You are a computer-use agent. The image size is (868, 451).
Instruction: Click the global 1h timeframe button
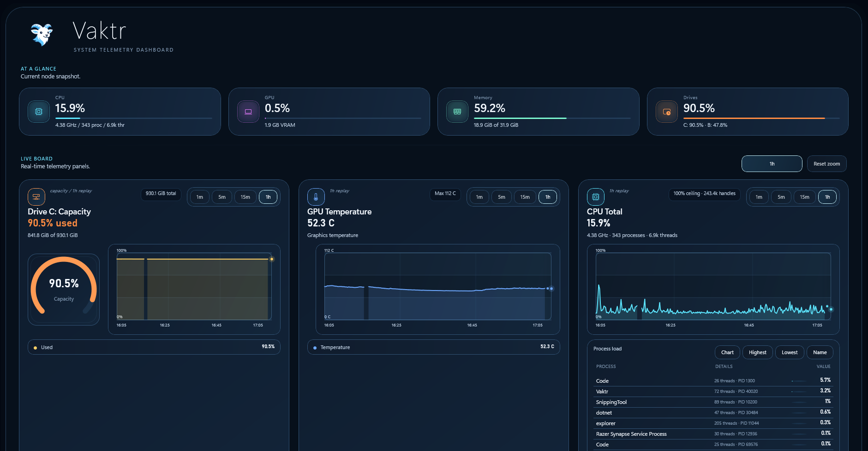pyautogui.click(x=772, y=163)
